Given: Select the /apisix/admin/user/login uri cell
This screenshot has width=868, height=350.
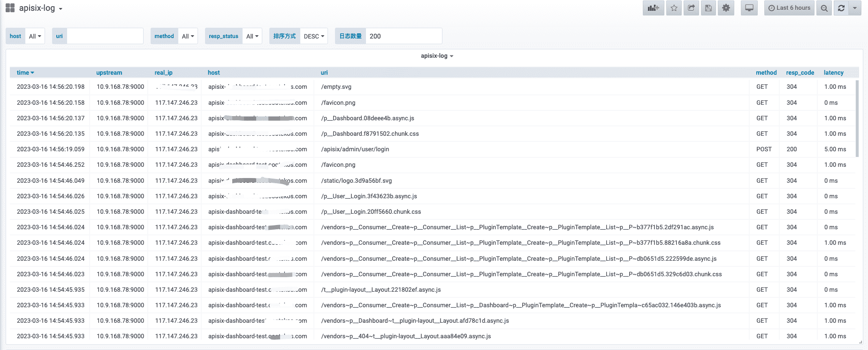Looking at the screenshot, I should click(532, 149).
